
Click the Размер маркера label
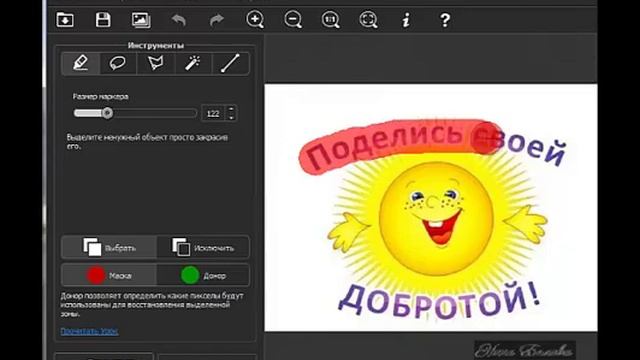pyautogui.click(x=100, y=97)
